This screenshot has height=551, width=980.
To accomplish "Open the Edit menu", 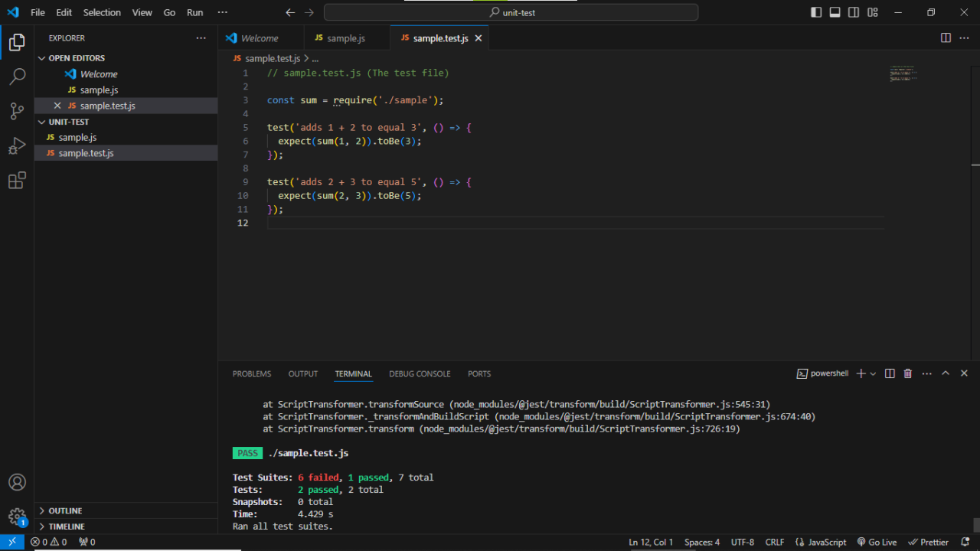I will (x=64, y=12).
